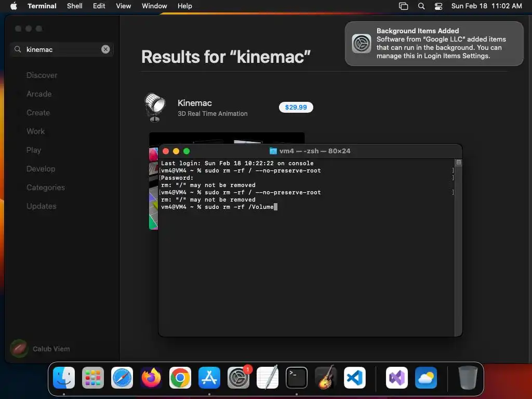This screenshot has height=399, width=532.
Task: Open Safari from the Dock
Action: (122, 378)
